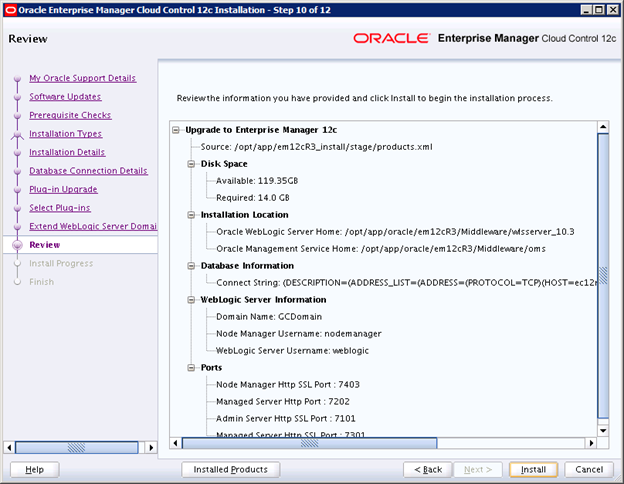The width and height of the screenshot is (624, 484).
Task: Select Domain Name: GCDomain row
Action: [269, 317]
